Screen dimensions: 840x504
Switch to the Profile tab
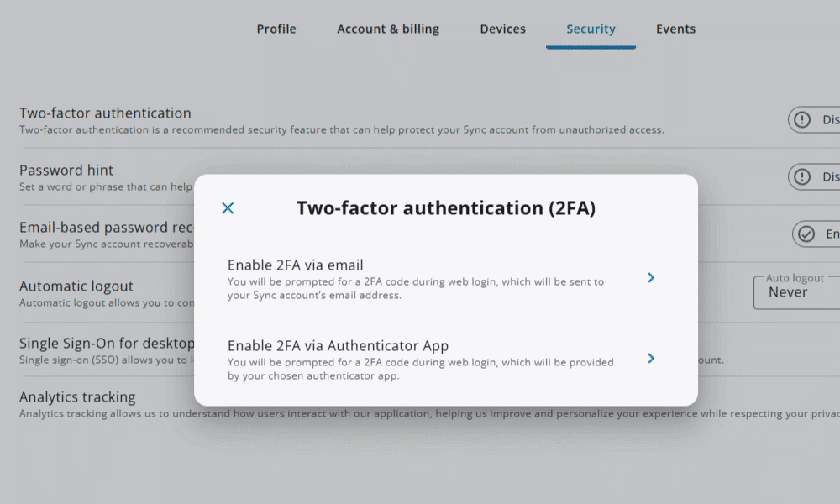click(x=276, y=29)
